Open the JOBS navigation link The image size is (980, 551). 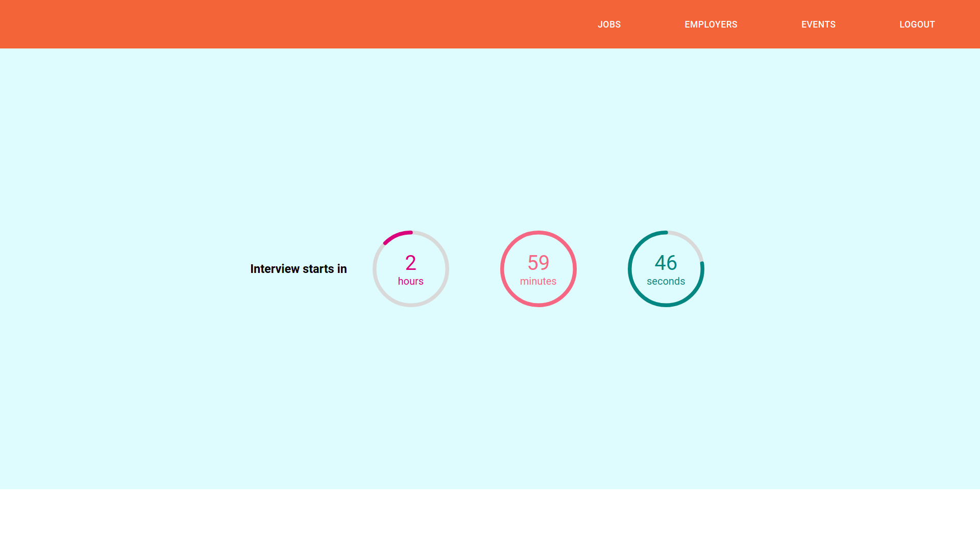pyautogui.click(x=609, y=24)
